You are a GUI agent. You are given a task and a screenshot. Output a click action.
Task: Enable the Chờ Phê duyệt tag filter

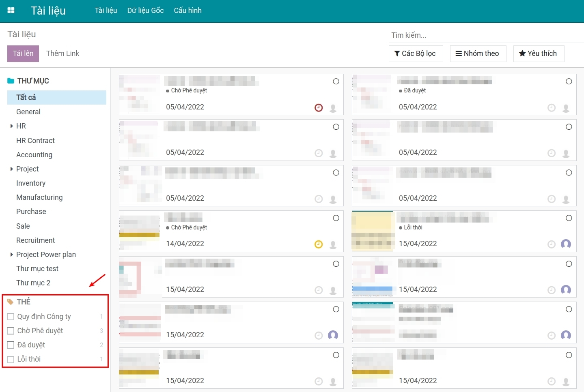click(11, 331)
